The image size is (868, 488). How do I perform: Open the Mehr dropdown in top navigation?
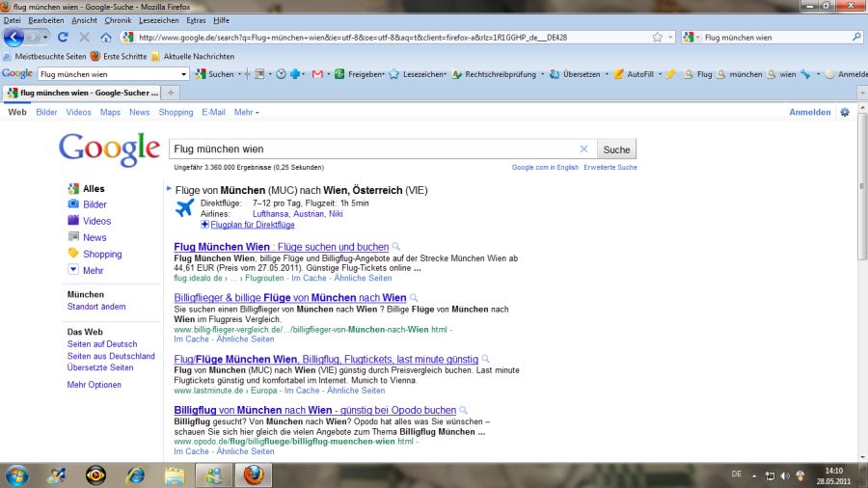pos(245,112)
